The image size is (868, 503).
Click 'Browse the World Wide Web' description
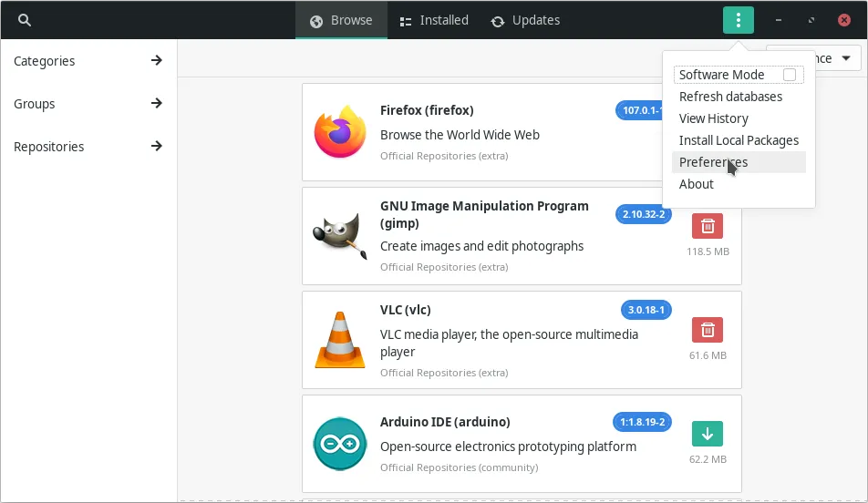[460, 135]
